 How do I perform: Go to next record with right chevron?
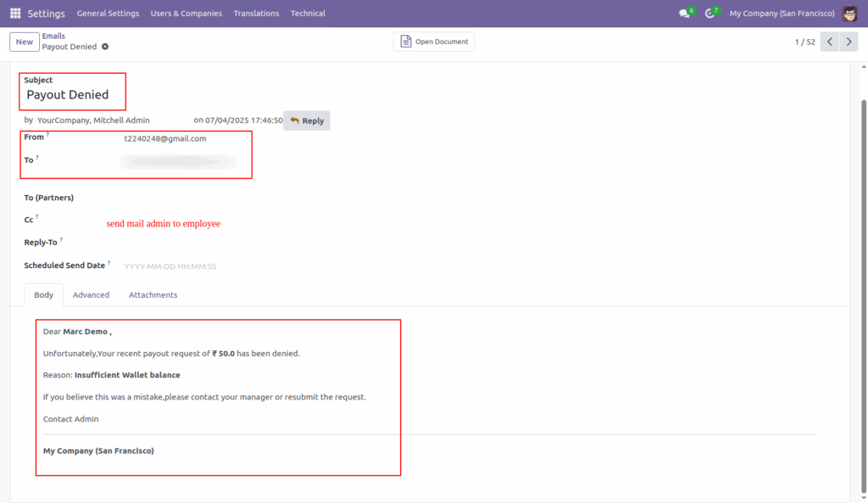click(849, 40)
